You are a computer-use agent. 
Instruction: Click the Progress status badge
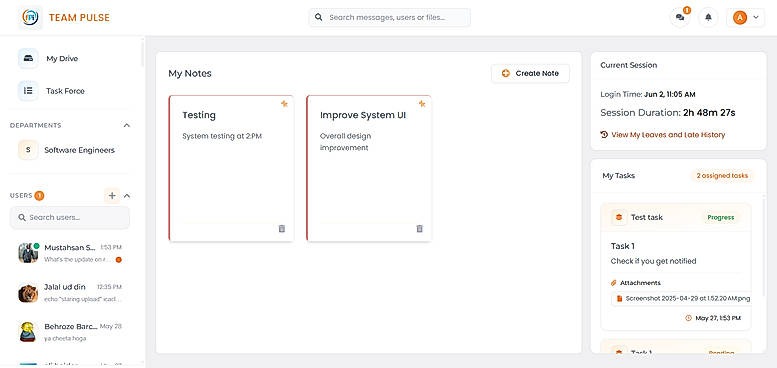tap(721, 217)
